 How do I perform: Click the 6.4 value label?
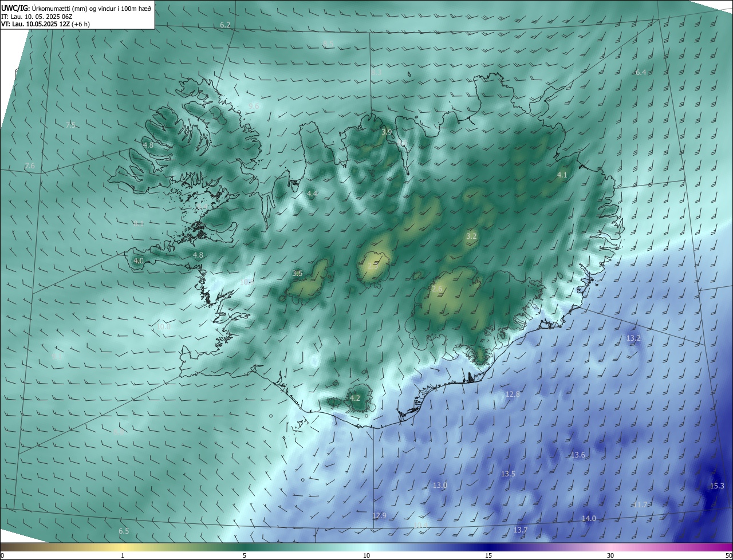point(641,72)
